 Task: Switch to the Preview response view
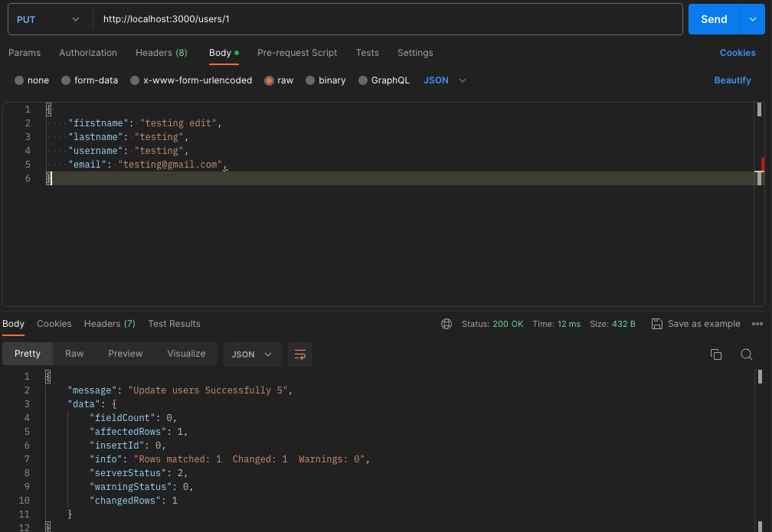point(126,354)
